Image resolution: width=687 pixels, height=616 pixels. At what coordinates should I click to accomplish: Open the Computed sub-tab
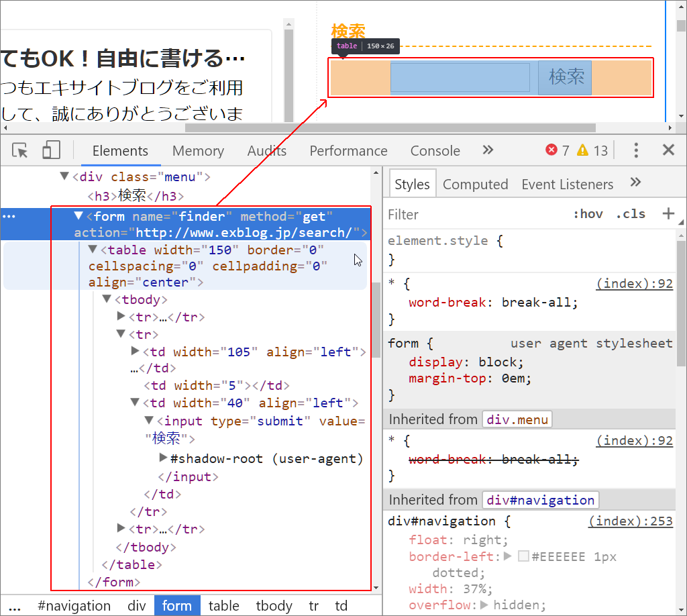tap(476, 184)
